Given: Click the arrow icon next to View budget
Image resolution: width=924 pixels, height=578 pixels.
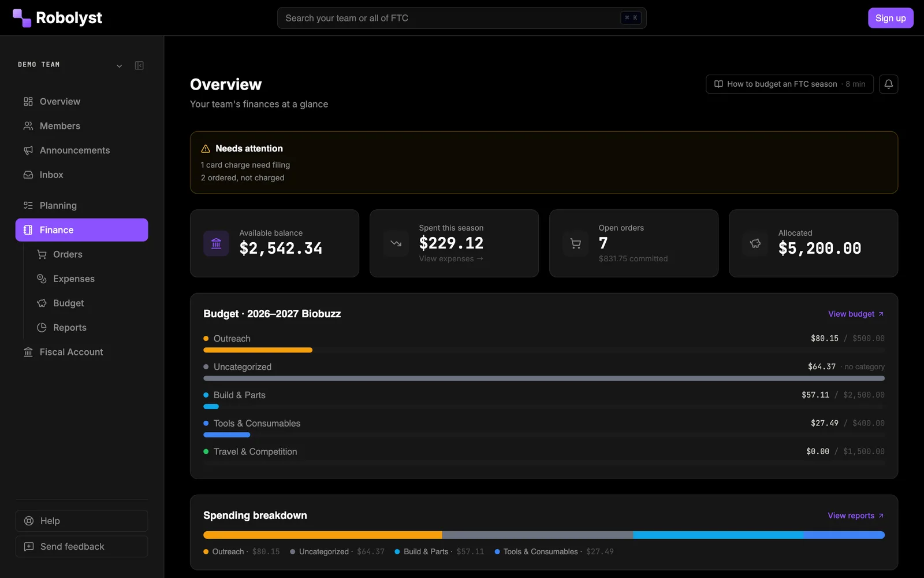Looking at the screenshot, I should 881,314.
